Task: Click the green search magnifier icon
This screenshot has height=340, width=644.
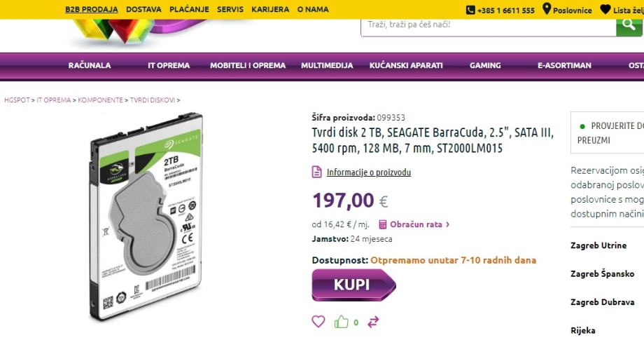Action: pyautogui.click(x=629, y=25)
